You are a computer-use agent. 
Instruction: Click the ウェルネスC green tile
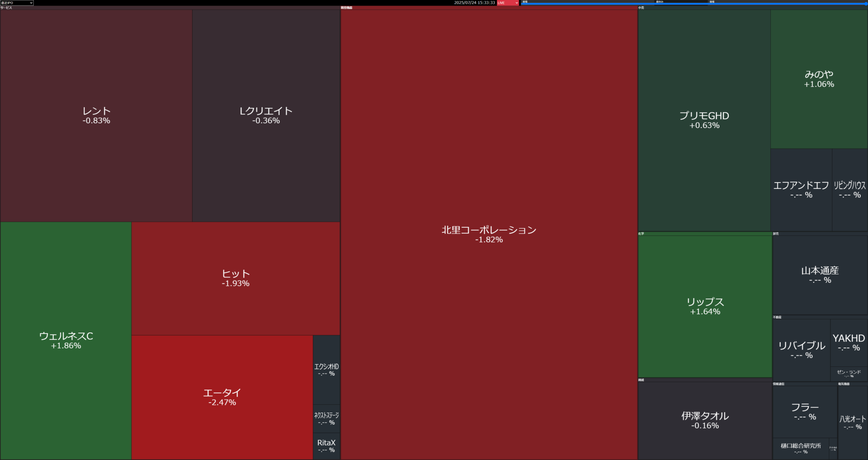(x=66, y=341)
